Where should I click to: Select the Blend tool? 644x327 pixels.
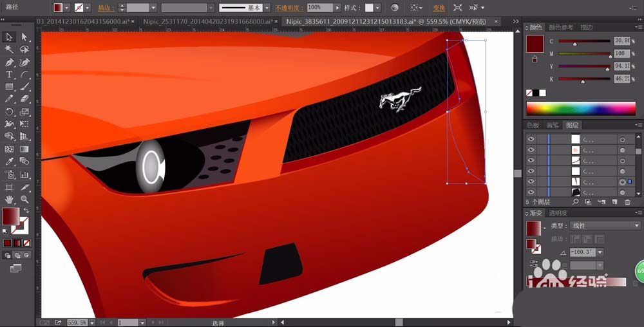point(24,162)
